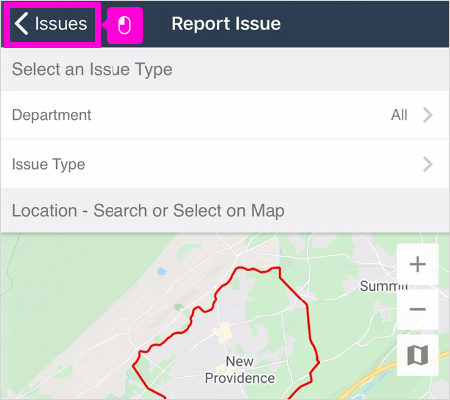The height and width of the screenshot is (400, 450).
Task: Tap the Issues back label
Action: click(x=61, y=24)
